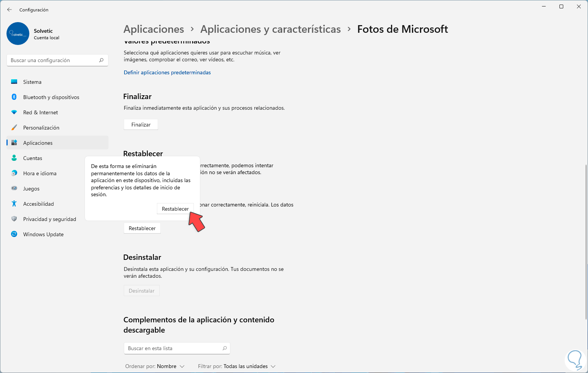Click the Aplicaciones sidebar icon
The image size is (588, 373).
14,143
